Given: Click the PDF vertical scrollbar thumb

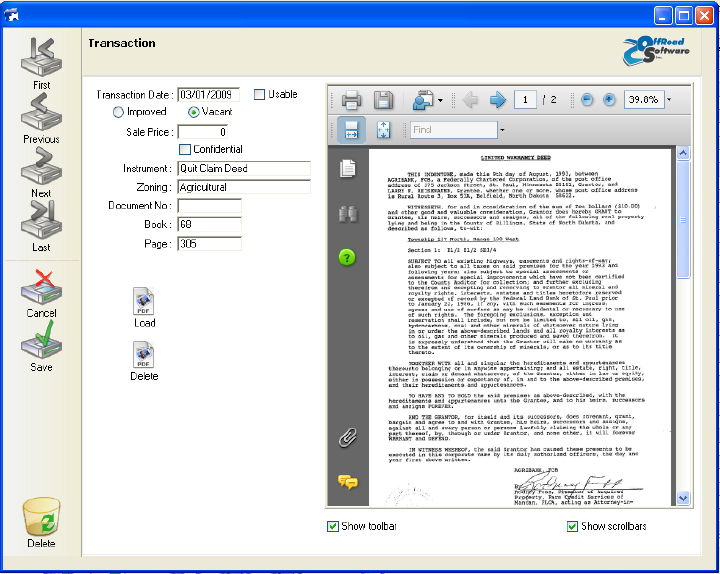Looking at the screenshot, I should coord(683,219).
